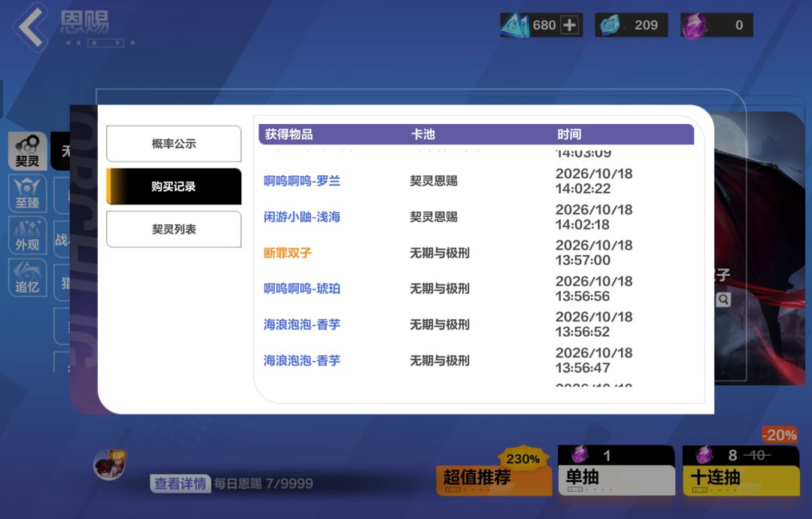
Task: Perform a 十连抽 ten pull
Action: 741,470
